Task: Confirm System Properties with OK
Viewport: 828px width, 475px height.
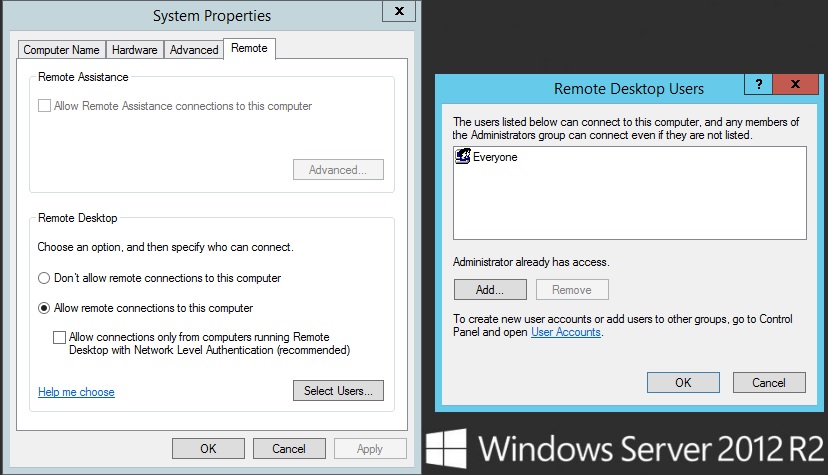Action: point(208,449)
